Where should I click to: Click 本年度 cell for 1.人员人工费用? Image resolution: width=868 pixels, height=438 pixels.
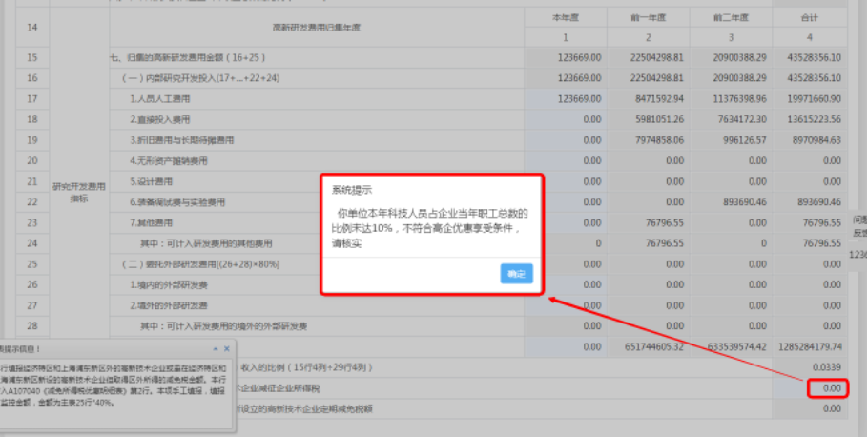click(566, 99)
